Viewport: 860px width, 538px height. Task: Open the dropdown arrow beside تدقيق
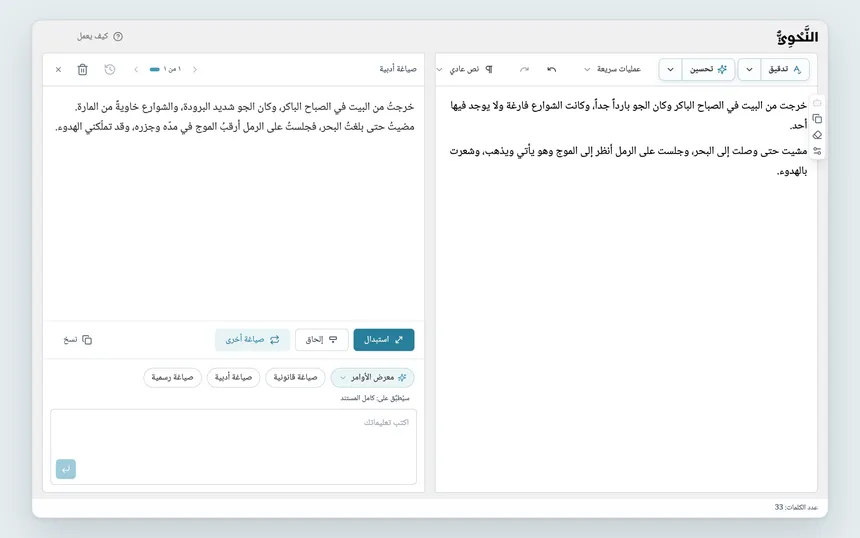[749, 70]
